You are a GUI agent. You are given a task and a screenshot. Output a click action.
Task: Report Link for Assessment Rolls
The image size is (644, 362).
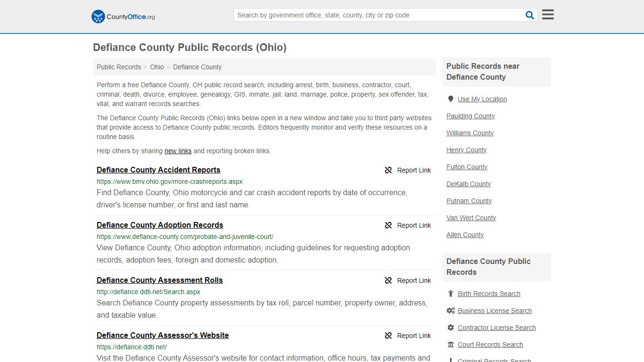(x=414, y=280)
